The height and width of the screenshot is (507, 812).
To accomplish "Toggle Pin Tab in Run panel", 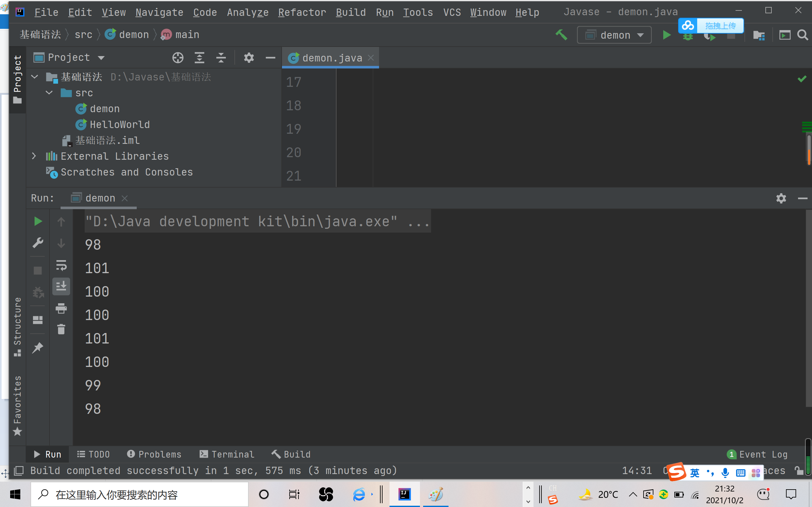I will 37,348.
